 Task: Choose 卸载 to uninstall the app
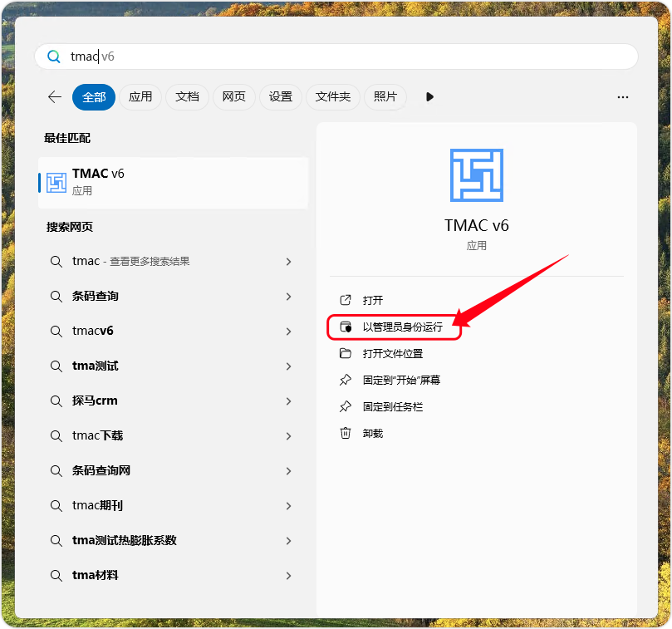(372, 434)
